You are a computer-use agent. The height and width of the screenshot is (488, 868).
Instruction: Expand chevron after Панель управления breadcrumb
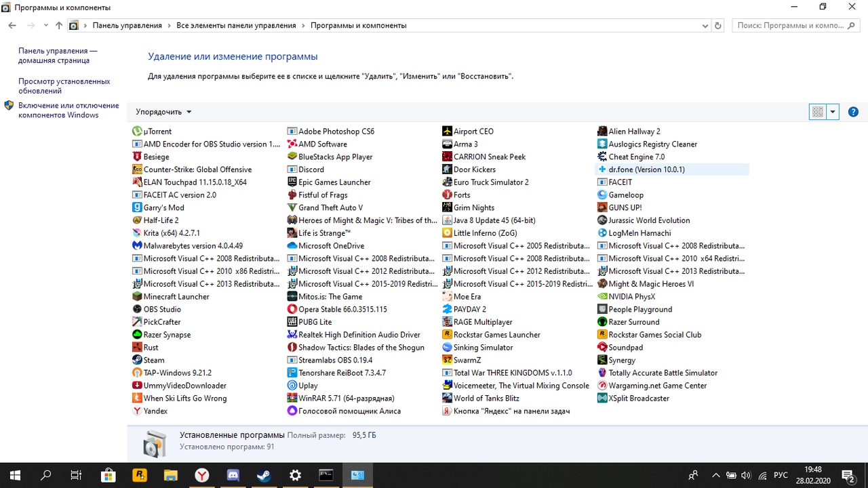pos(169,26)
